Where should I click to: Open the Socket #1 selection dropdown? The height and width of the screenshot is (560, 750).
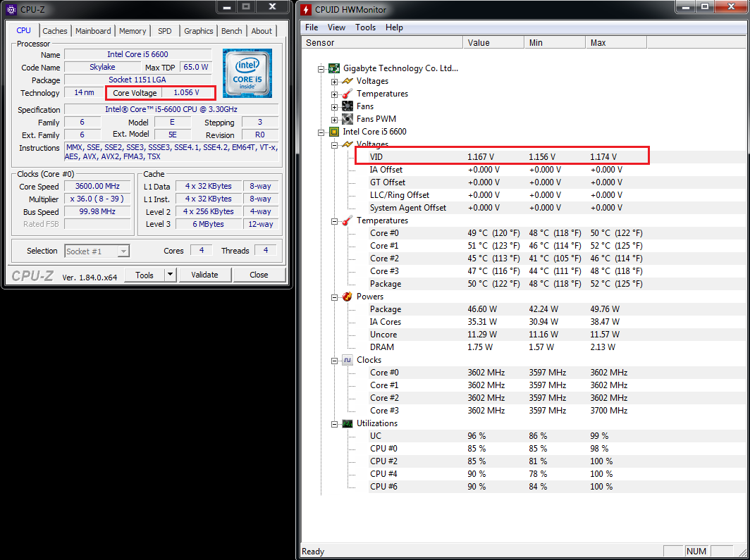[123, 251]
